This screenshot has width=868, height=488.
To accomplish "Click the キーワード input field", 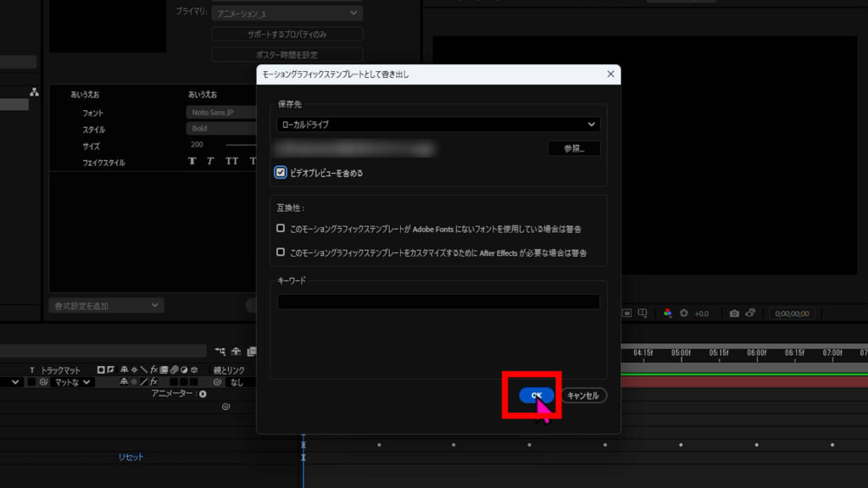I will [438, 302].
